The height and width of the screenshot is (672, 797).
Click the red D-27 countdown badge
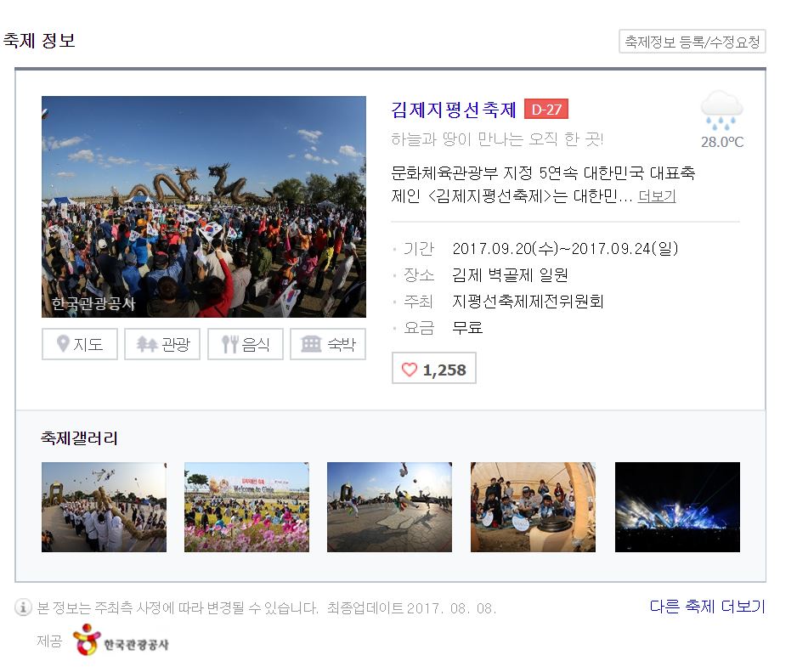point(545,110)
